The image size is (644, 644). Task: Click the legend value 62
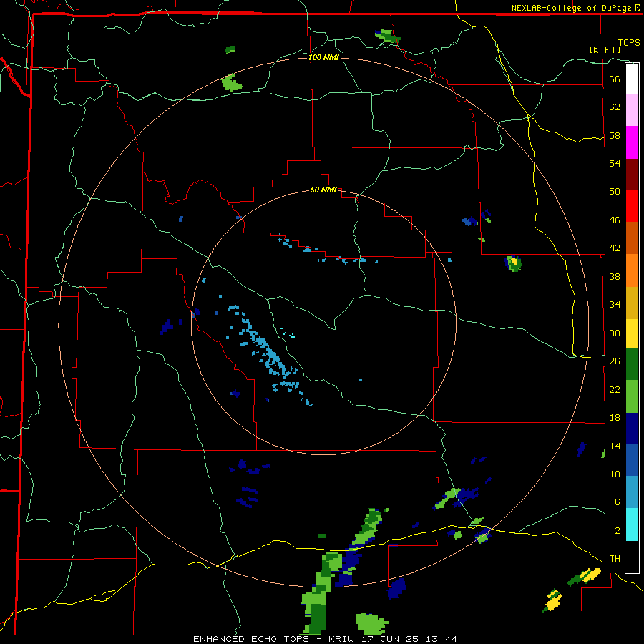tap(615, 107)
